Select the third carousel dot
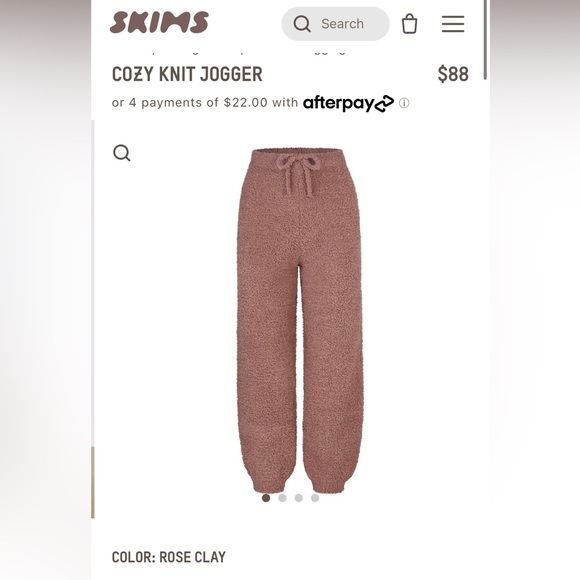Viewport: 580px width, 580px height. [299, 498]
